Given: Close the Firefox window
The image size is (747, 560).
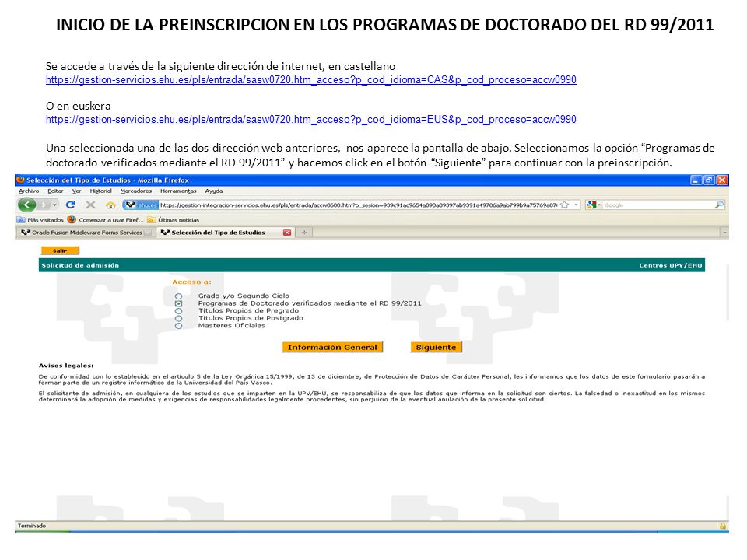Looking at the screenshot, I should click(x=722, y=180).
